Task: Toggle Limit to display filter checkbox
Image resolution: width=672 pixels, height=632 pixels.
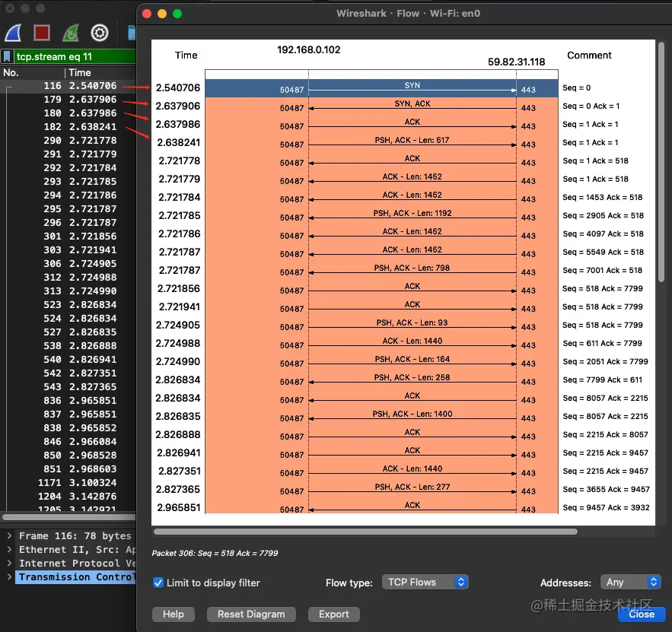Action: point(158,583)
